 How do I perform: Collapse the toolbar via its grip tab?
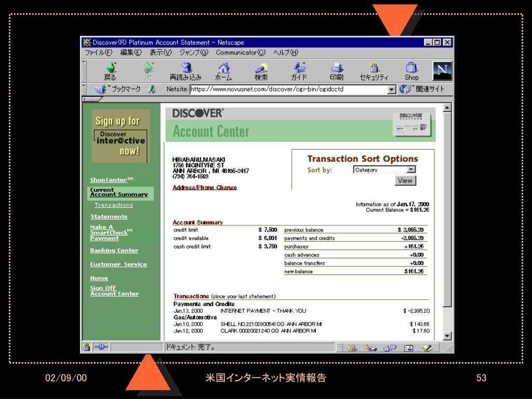pyautogui.click(x=91, y=99)
